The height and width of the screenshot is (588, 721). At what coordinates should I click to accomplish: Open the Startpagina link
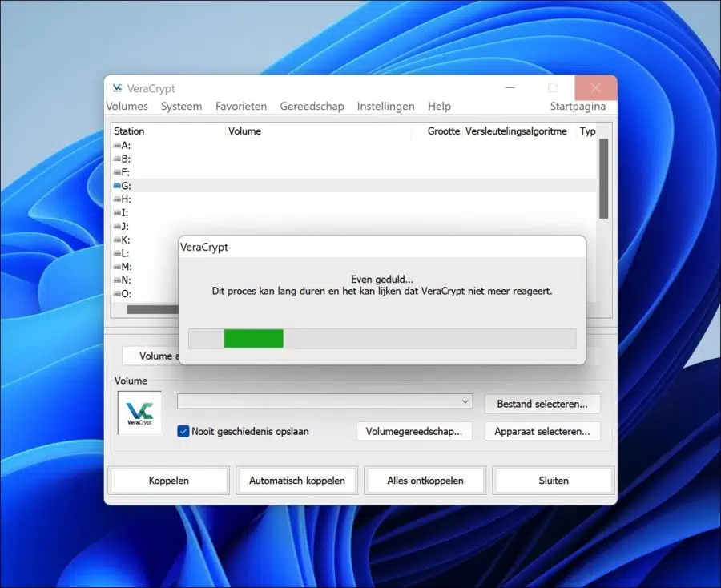[578, 107]
